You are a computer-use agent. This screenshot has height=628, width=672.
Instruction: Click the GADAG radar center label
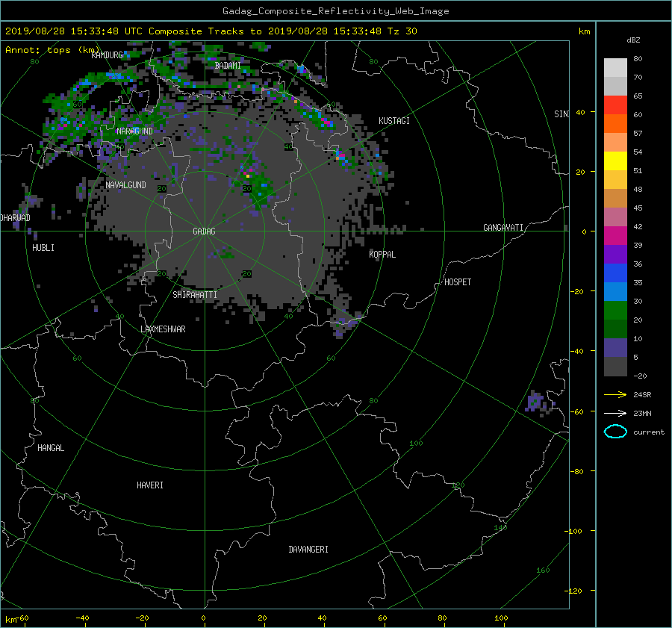tap(204, 231)
